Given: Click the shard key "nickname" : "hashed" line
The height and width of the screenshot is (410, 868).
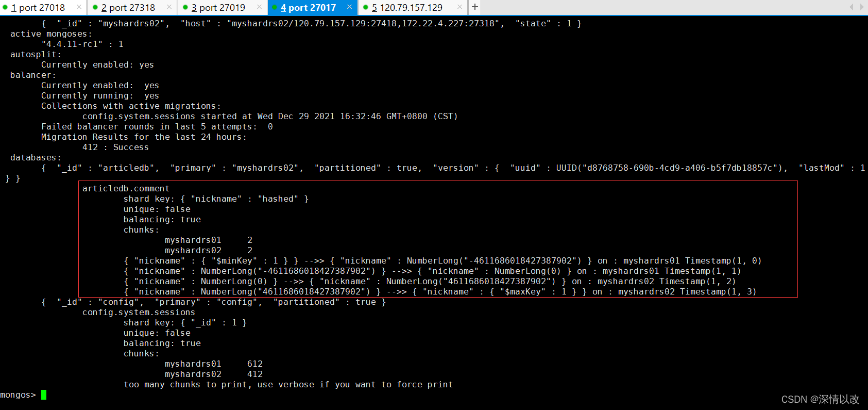Looking at the screenshot, I should click(216, 199).
